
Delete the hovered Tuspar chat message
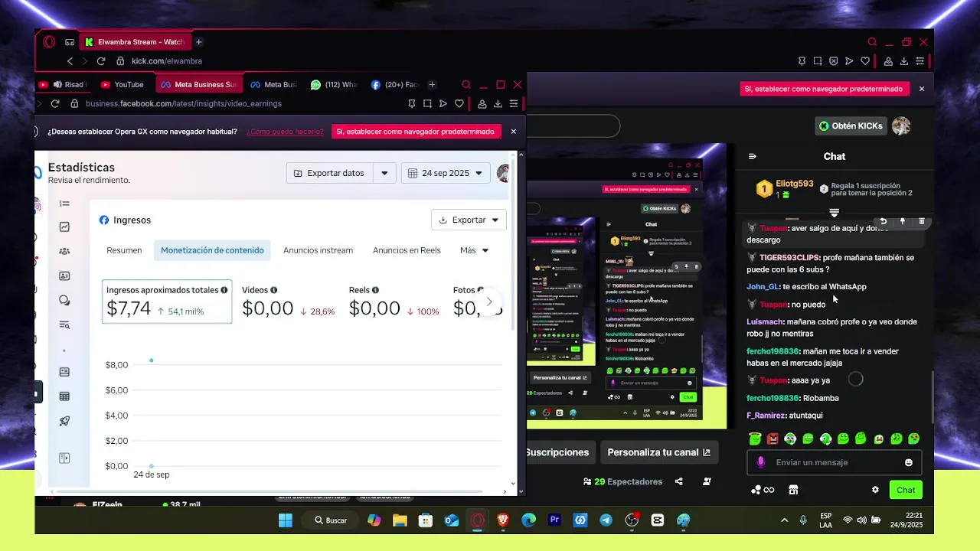[x=921, y=221]
